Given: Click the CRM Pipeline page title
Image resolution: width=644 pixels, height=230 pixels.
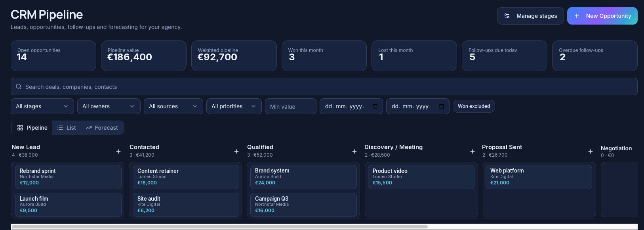Looking at the screenshot, I should point(47,15).
